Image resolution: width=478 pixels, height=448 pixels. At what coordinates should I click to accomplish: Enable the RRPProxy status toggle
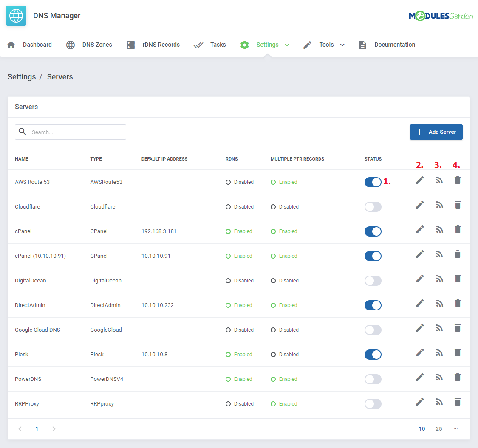click(x=373, y=404)
